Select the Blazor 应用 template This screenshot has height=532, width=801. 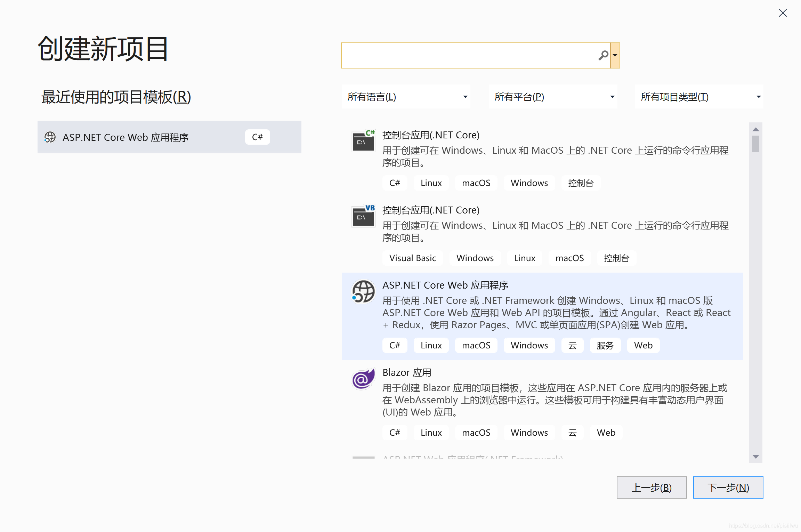(x=407, y=372)
